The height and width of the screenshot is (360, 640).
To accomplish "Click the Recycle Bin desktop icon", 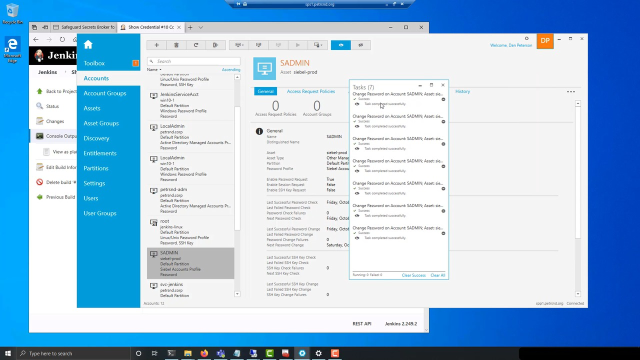I will (x=12, y=13).
